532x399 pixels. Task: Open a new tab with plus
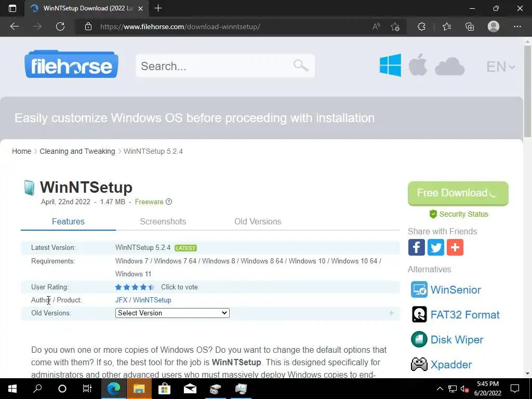coord(158,8)
